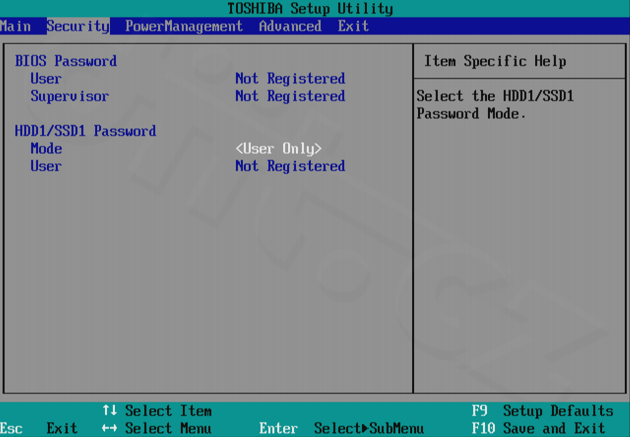Screen dimensions: 630x437
Task: Click the F9 Setup Defaults hint
Action: [542, 411]
